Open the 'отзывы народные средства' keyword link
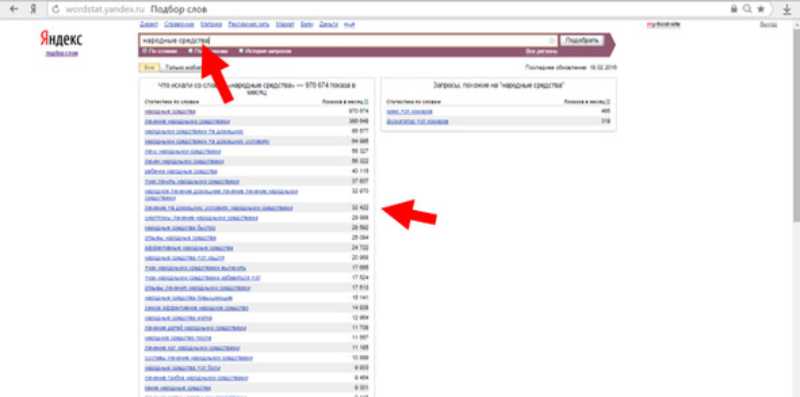Screen dimensions: 800x397 pyautogui.click(x=180, y=238)
